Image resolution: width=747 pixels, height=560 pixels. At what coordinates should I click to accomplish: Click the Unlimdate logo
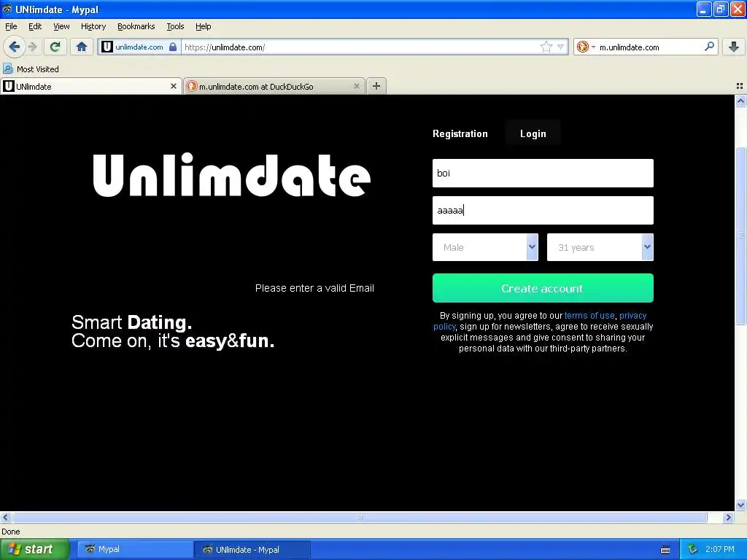(231, 175)
